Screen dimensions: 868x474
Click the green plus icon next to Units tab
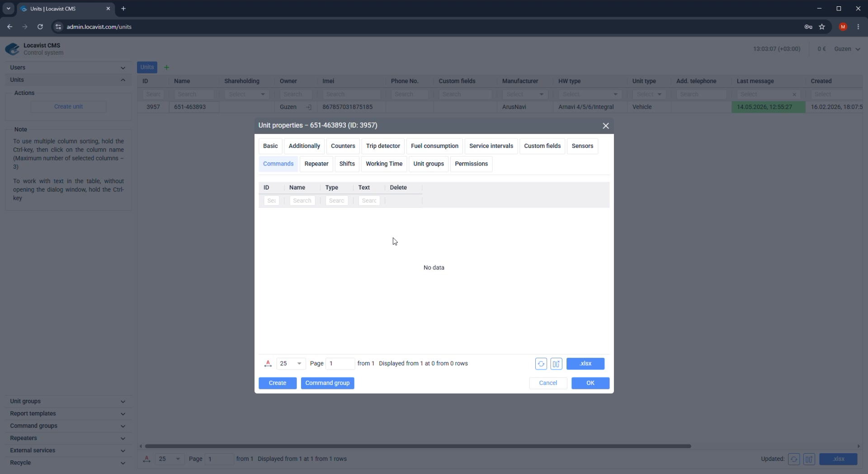click(166, 67)
